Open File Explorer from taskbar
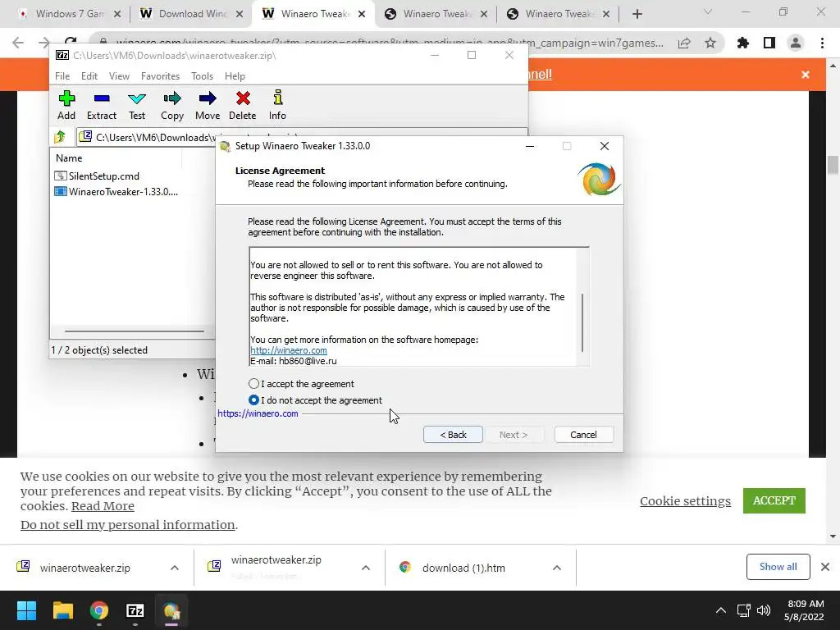The width and height of the screenshot is (840, 630). (x=62, y=610)
